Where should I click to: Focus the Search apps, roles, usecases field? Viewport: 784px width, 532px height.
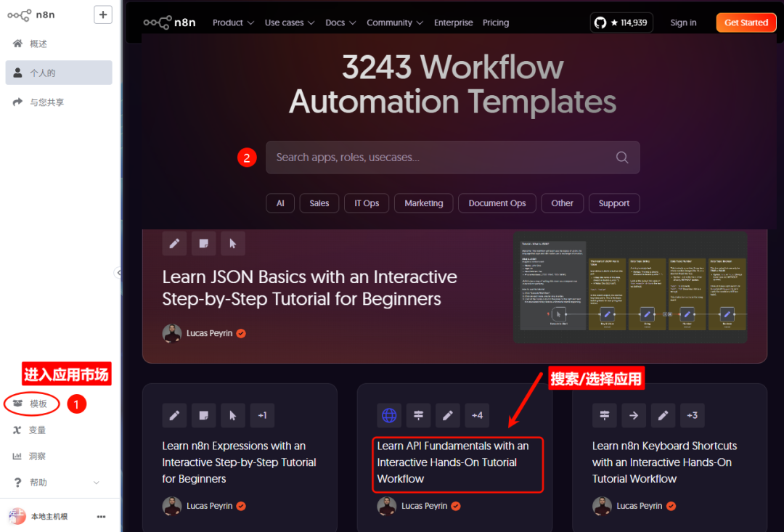click(452, 157)
